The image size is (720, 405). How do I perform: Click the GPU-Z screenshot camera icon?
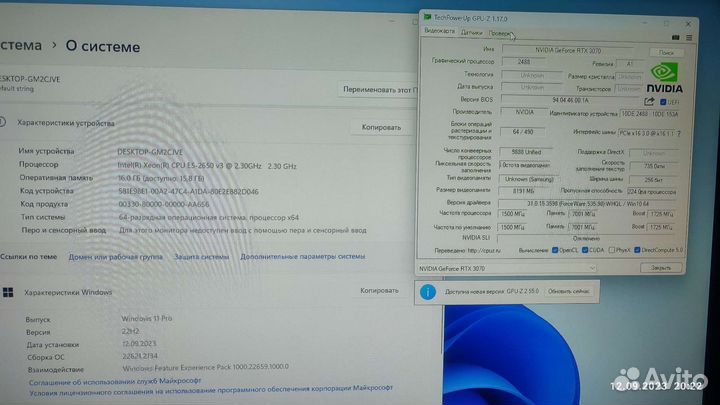point(675,37)
